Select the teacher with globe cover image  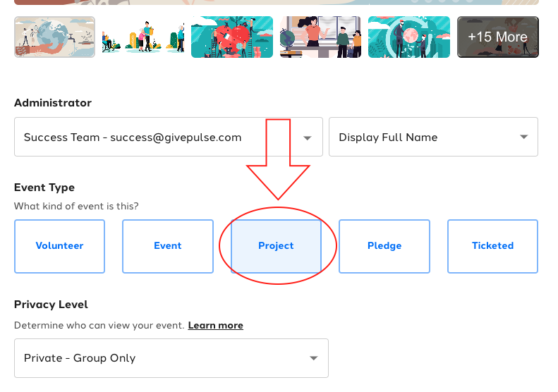321,37
